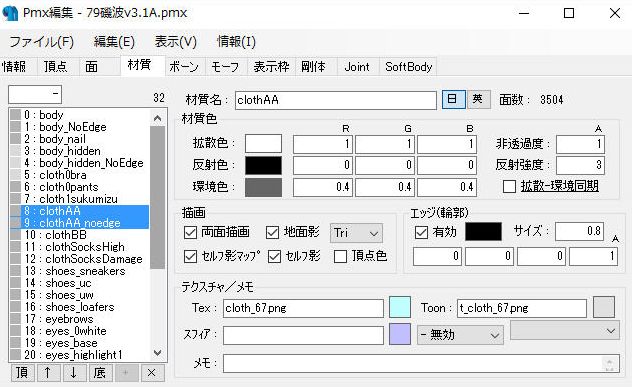
Task: Click the Toon field t_cloth_67.png
Action: click(x=522, y=308)
